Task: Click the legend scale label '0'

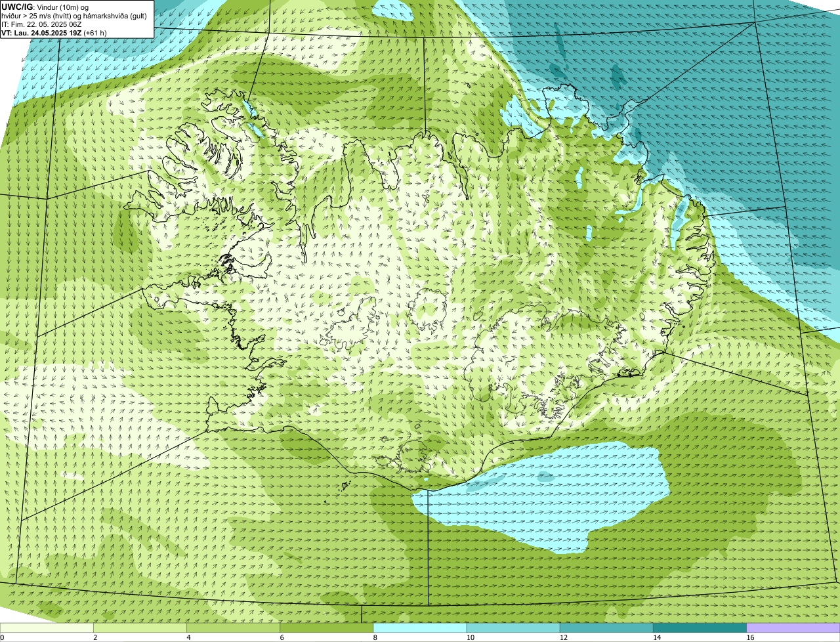Action: [2, 637]
